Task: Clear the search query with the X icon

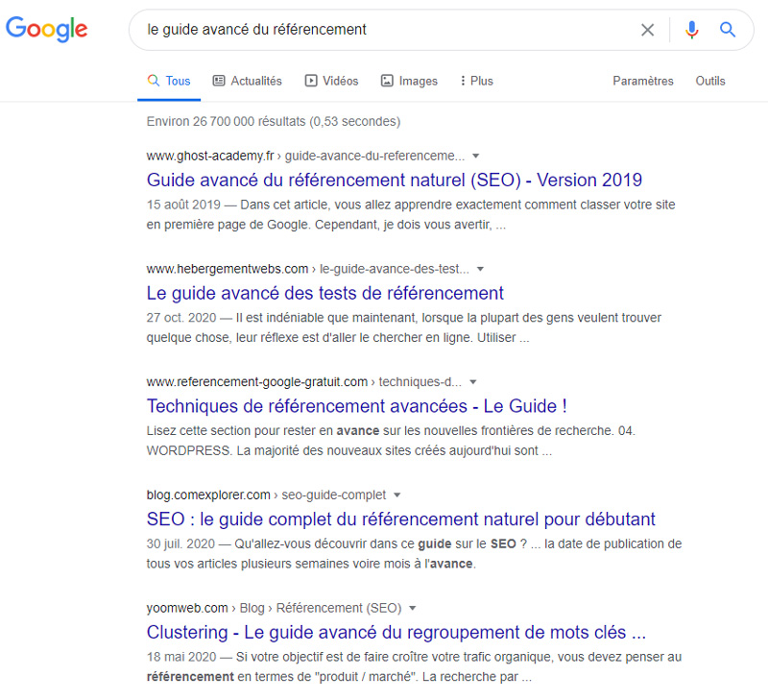Action: (647, 30)
